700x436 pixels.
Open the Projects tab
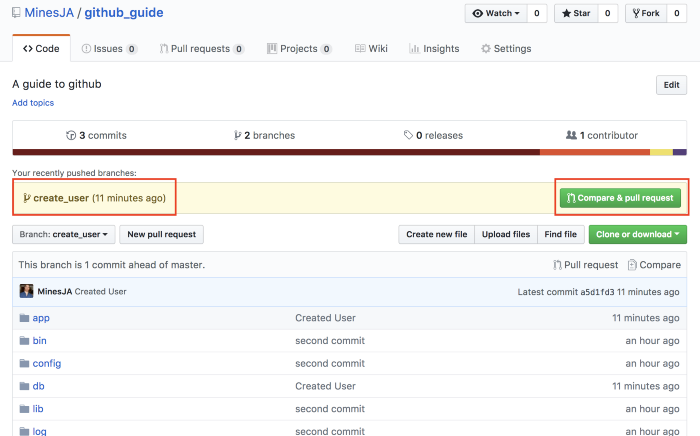pos(299,49)
